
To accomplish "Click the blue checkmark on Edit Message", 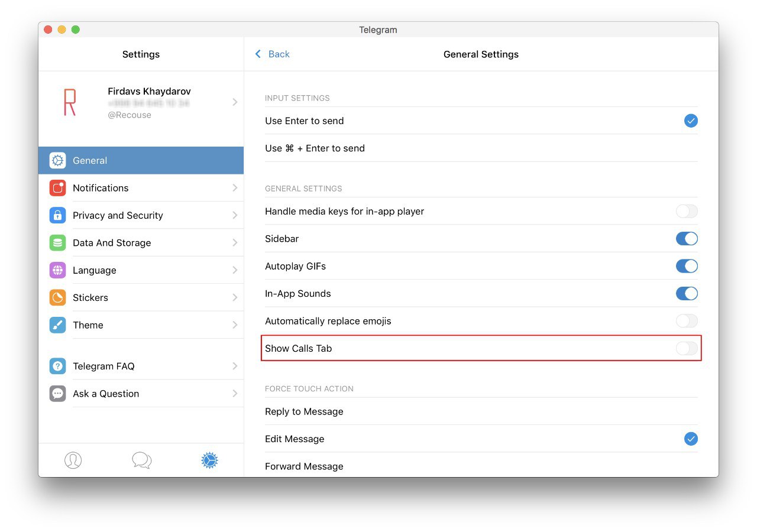I will point(691,439).
